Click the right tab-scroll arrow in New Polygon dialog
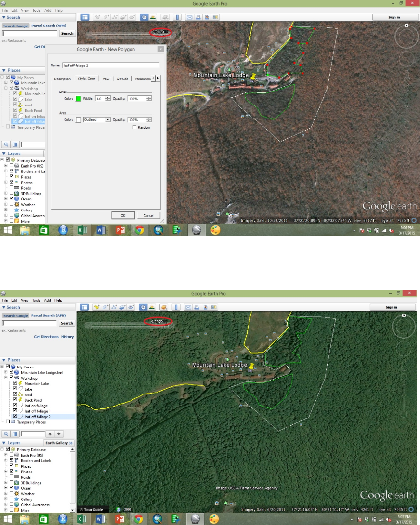This screenshot has width=420, height=525. tap(158, 78)
